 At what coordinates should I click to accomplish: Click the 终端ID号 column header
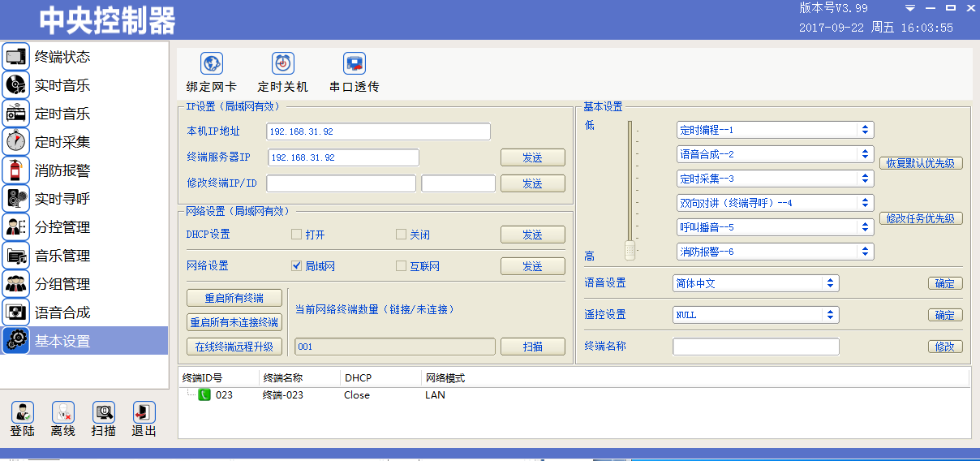219,378
